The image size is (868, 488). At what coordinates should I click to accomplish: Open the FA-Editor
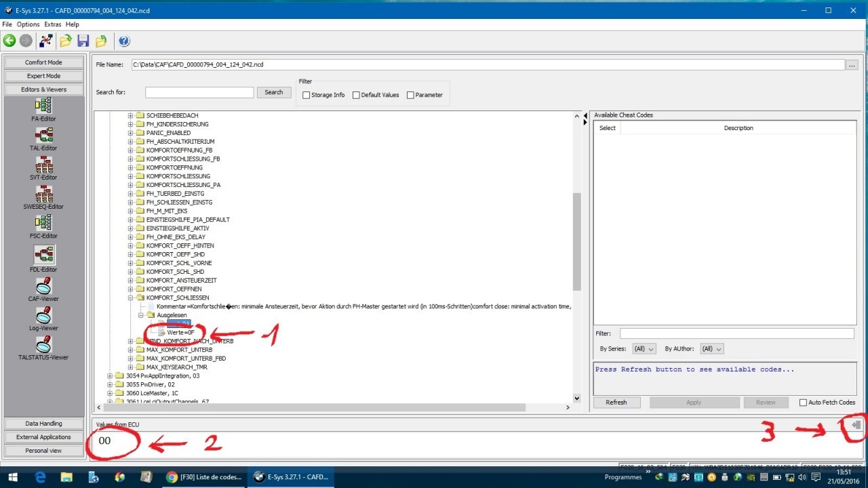44,109
